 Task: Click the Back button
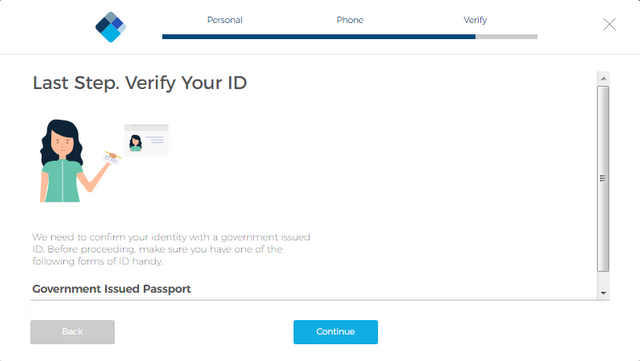point(72,332)
